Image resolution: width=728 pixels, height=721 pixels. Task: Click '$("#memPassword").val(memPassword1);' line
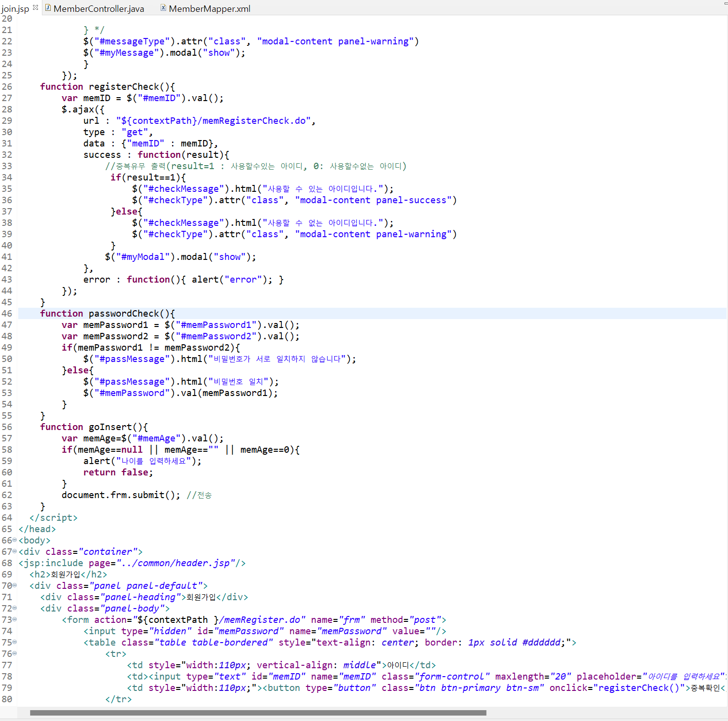[x=180, y=393]
